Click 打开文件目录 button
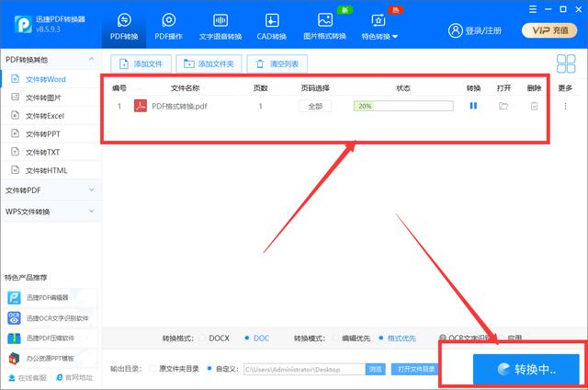Viewport: 588px width, 390px height. coord(414,369)
